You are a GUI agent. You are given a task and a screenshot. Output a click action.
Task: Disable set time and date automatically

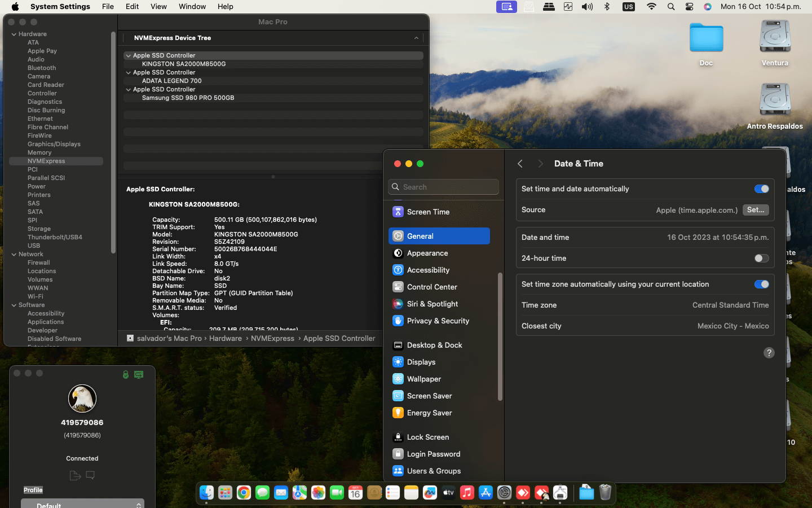[x=761, y=189]
